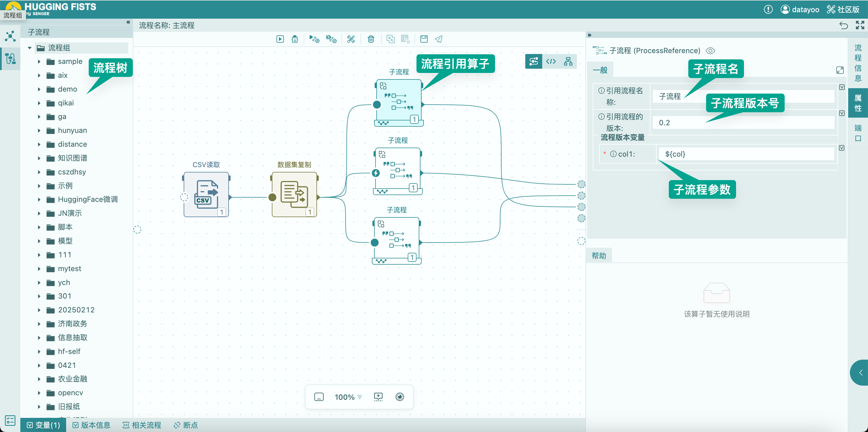Click the paper plane publish icon
Screen dimensions: 868x432
(x=439, y=39)
